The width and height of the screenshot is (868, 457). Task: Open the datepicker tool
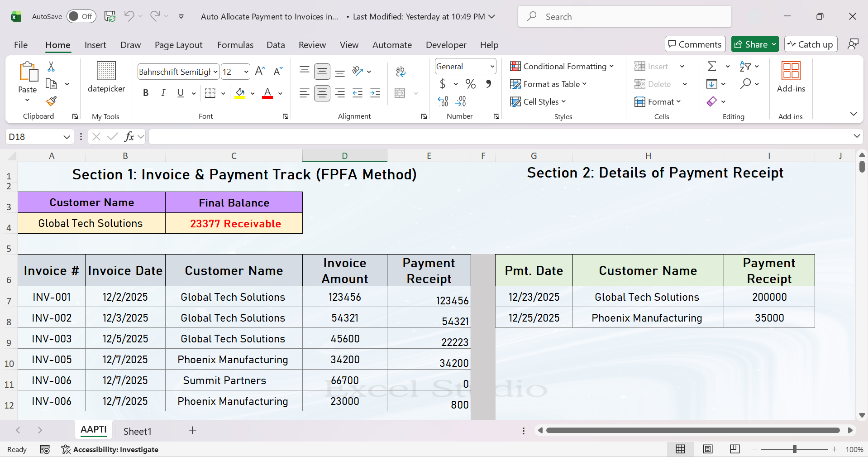point(106,77)
